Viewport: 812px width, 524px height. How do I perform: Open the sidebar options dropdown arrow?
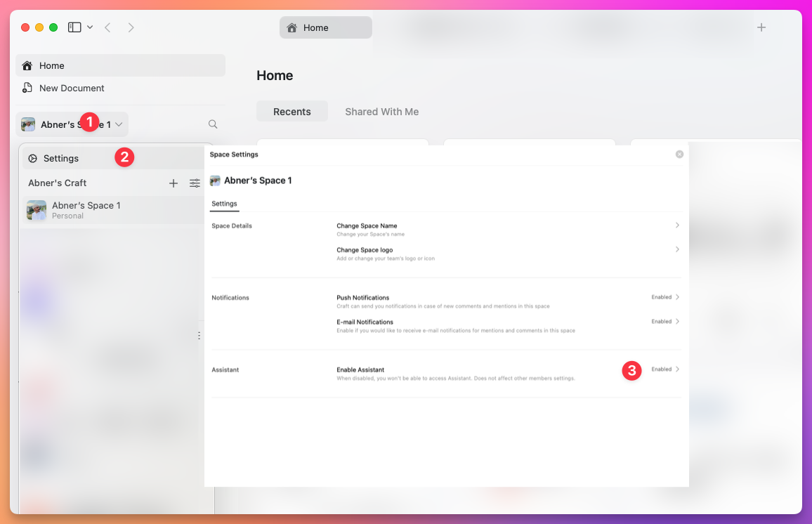(90, 27)
